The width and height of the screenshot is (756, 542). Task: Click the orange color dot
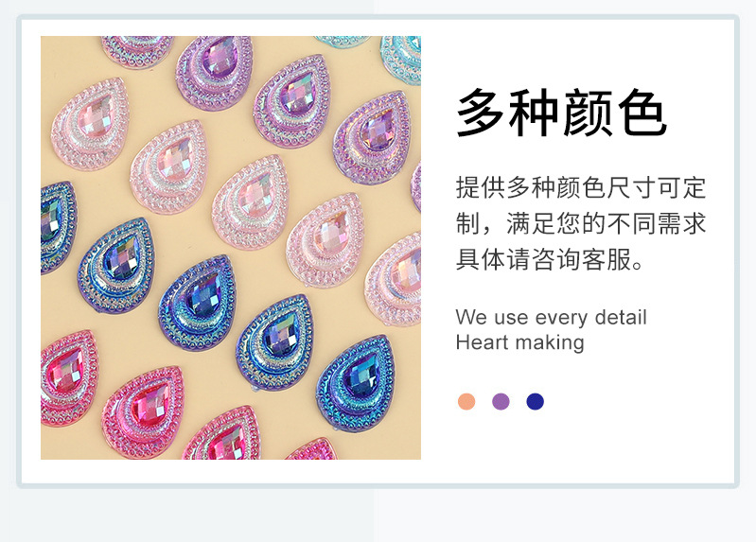466,401
